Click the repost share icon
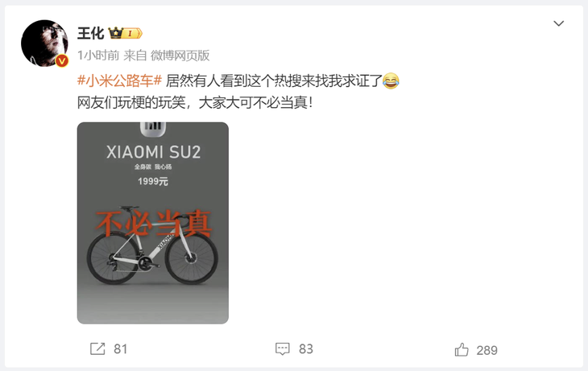The image size is (588, 371). (97, 349)
